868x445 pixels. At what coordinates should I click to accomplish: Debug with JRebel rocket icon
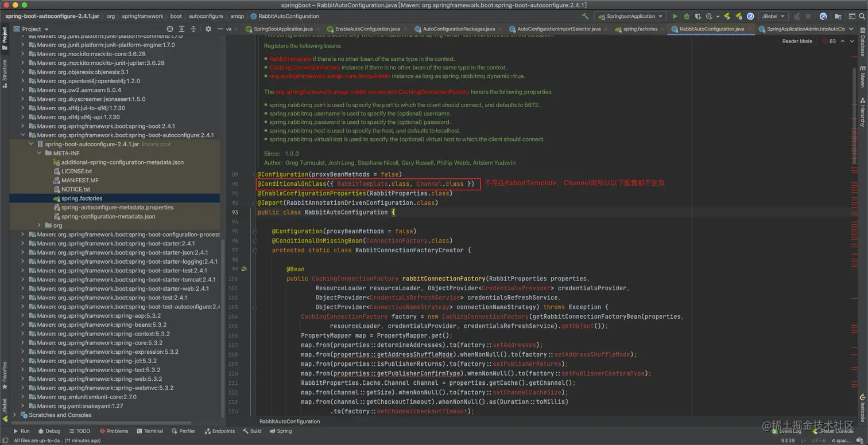[739, 17]
